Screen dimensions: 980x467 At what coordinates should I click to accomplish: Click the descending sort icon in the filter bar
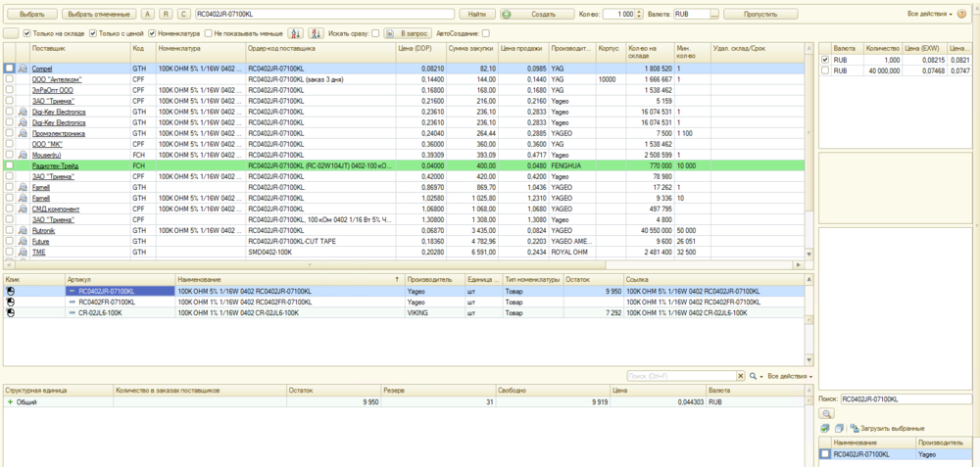click(316, 33)
